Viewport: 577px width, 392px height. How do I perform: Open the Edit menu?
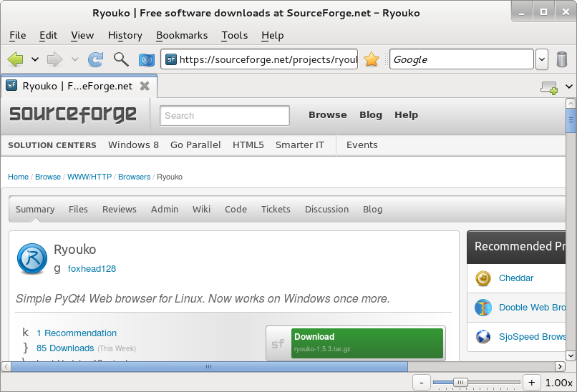[x=48, y=35]
